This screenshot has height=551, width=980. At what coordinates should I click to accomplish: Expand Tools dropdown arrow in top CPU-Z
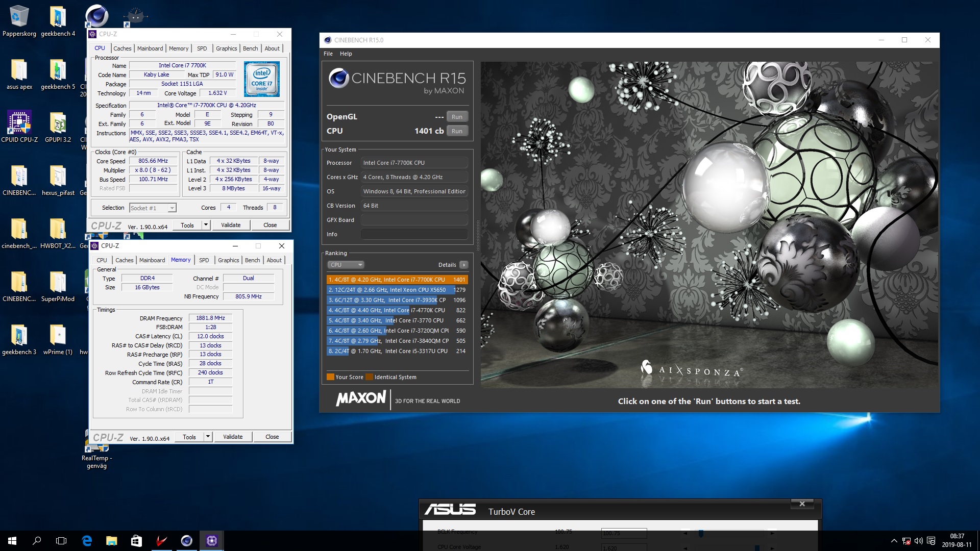click(206, 225)
